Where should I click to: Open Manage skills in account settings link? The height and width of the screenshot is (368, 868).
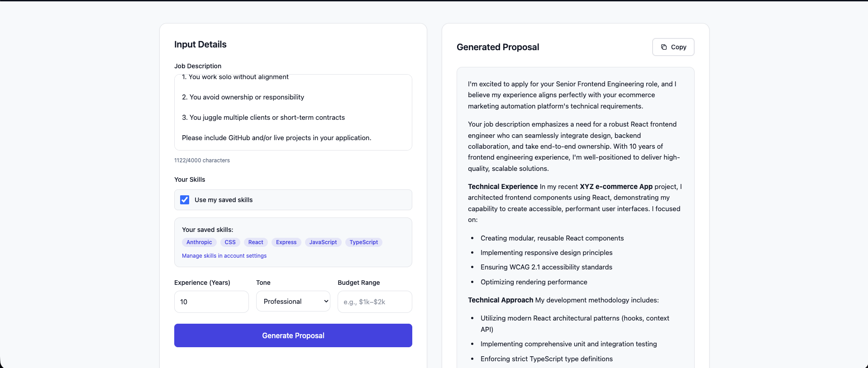point(224,256)
